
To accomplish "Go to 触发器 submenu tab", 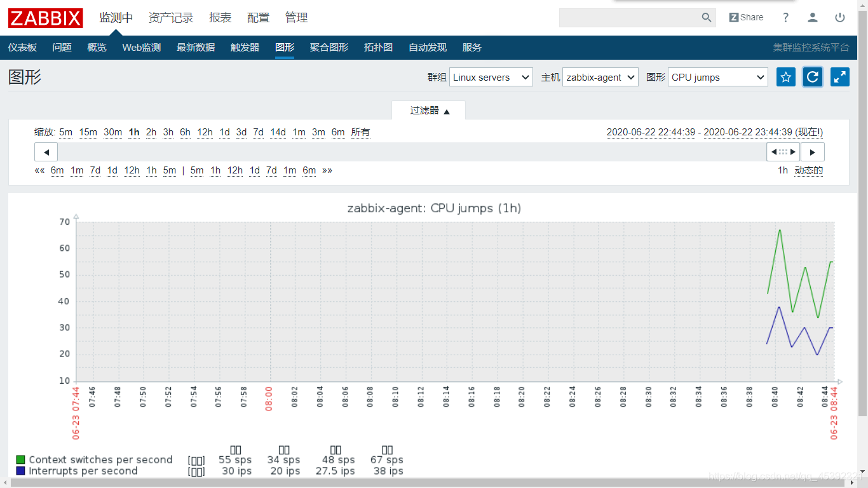I will click(x=245, y=48).
